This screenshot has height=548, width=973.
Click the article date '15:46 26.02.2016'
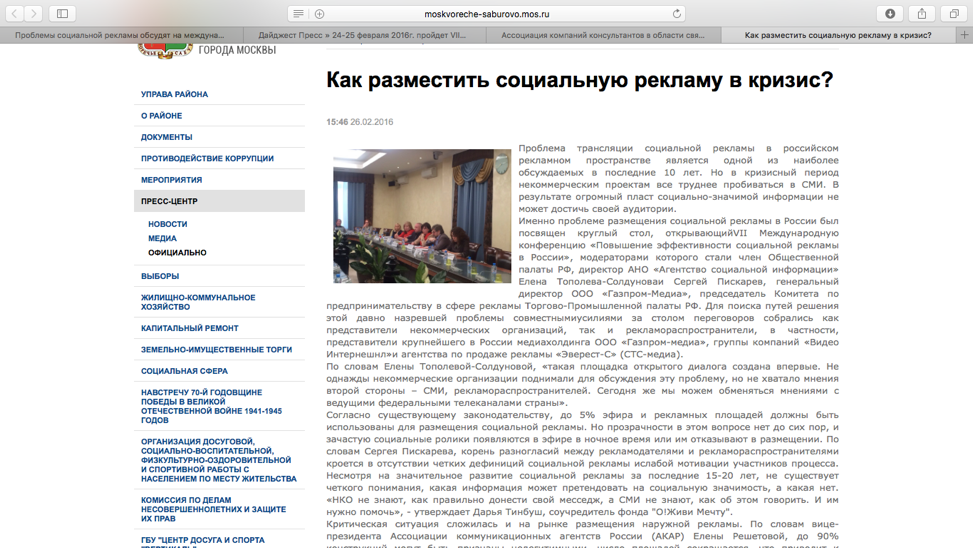point(360,122)
